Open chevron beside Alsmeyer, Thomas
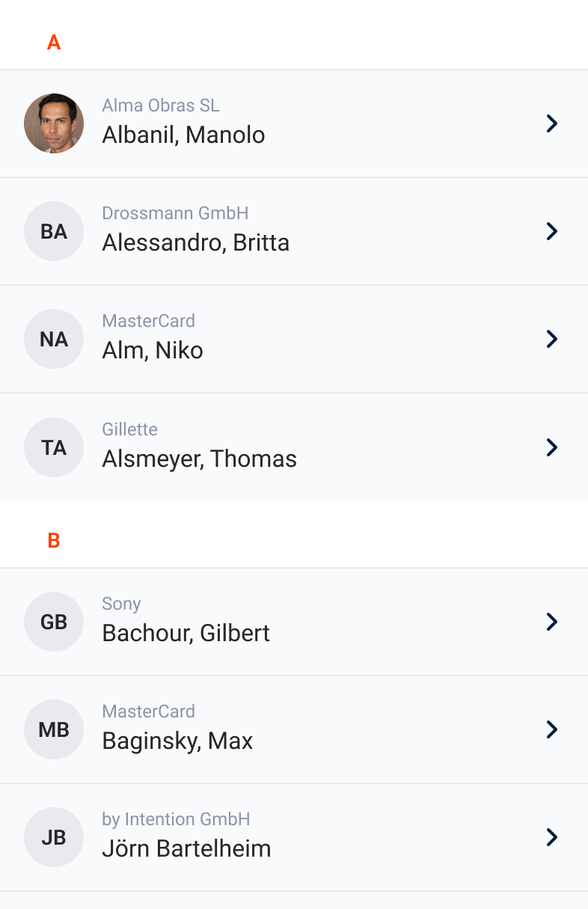The width and height of the screenshot is (588, 909). (x=552, y=447)
